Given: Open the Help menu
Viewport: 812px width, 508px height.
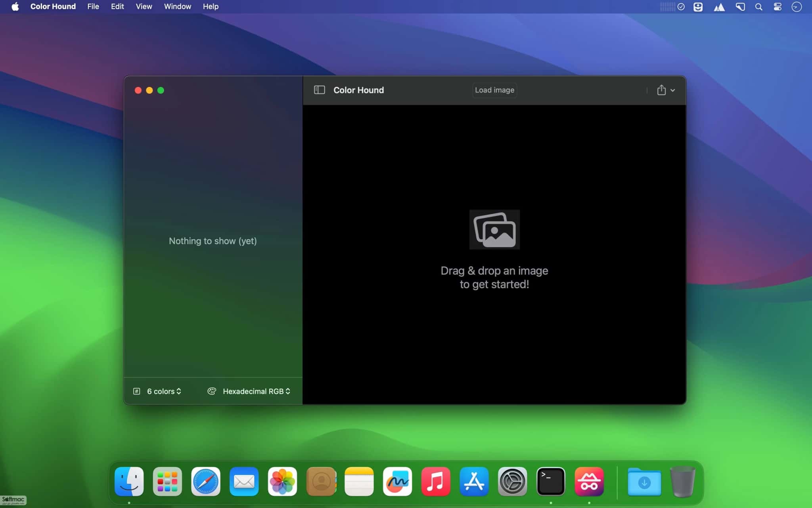Looking at the screenshot, I should 211,6.
